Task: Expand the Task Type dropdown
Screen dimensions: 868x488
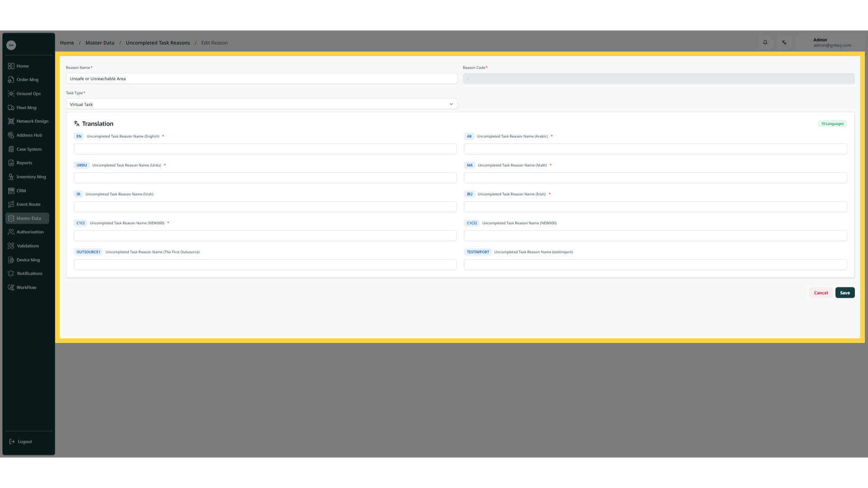Action: (x=261, y=104)
